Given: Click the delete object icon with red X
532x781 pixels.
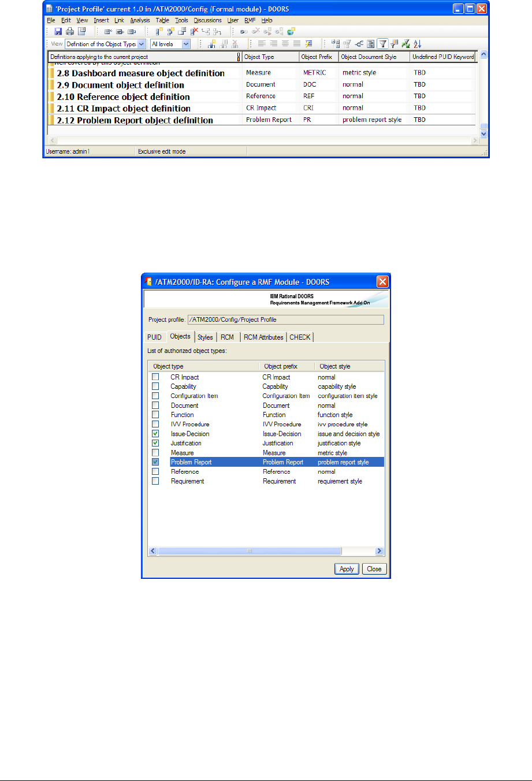Looking at the screenshot, I should pos(195,31).
